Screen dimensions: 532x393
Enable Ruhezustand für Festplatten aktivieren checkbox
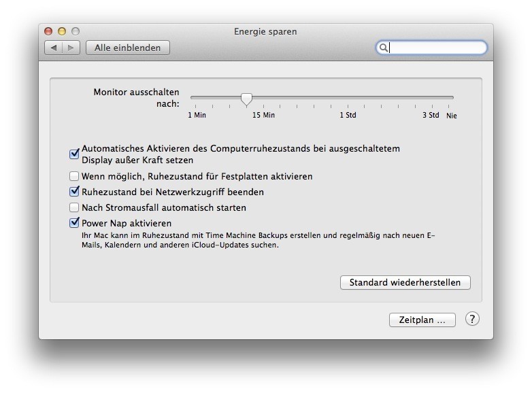click(x=74, y=176)
